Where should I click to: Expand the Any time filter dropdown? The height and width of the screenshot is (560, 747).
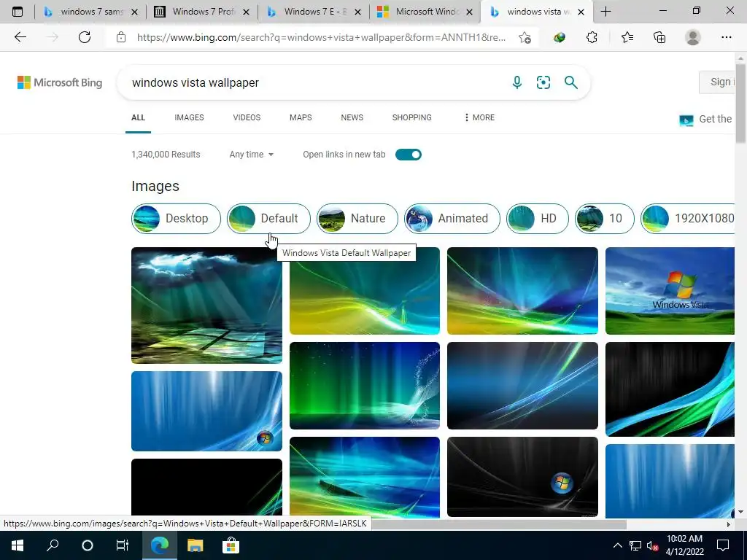[251, 155]
